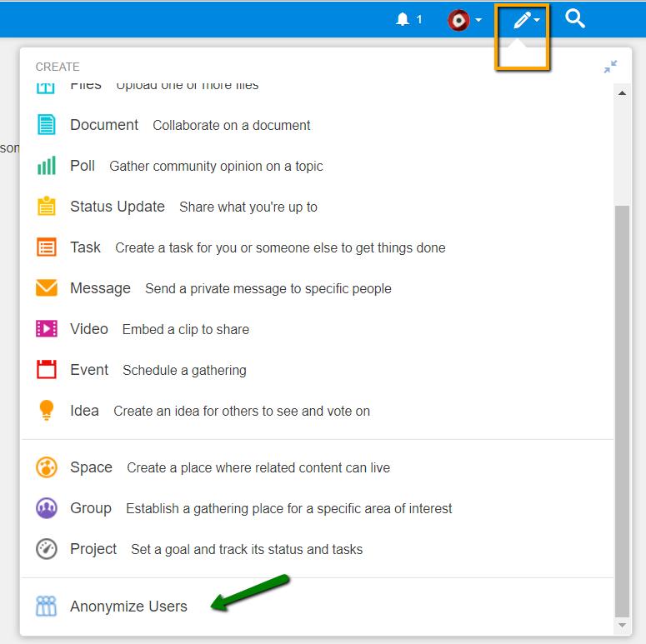Click the scrollbar down arrow
This screenshot has height=644, width=646.
(622, 625)
